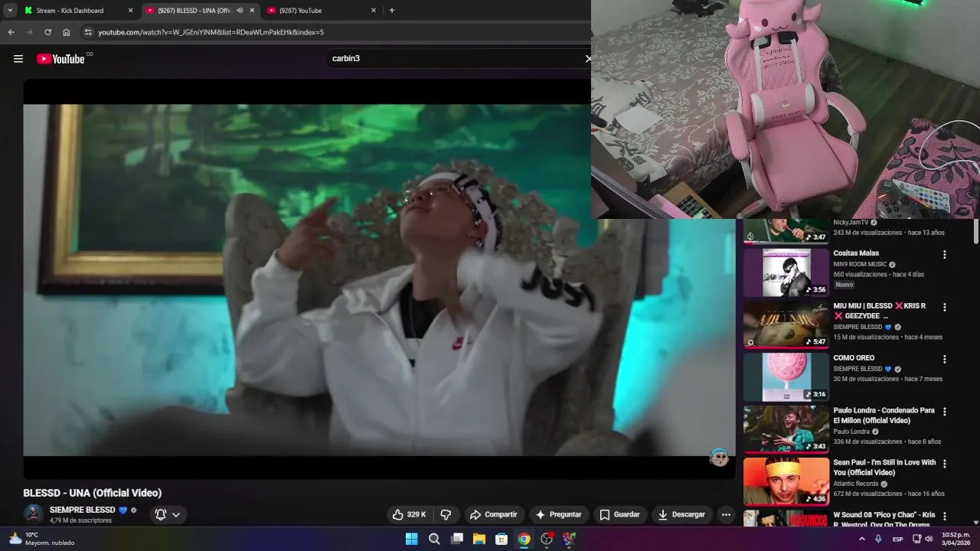Screen dimensions: 980x551
Task: Open taskbar clock 10:52 p. m.
Action: point(956,539)
